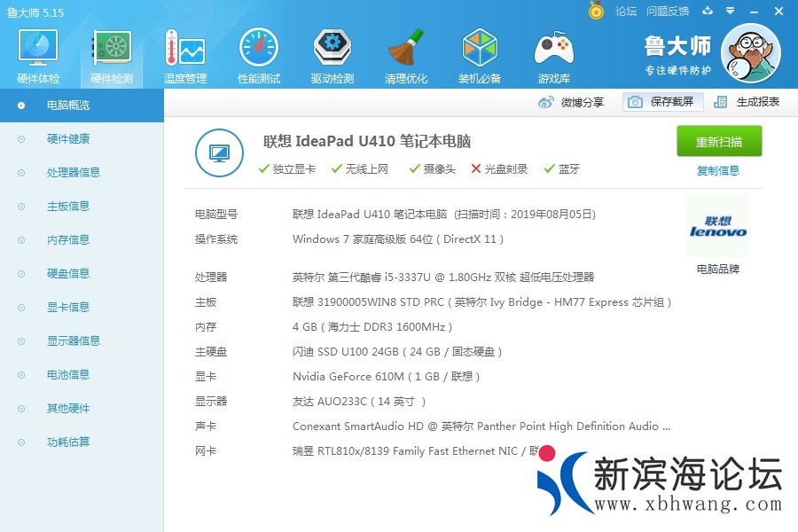This screenshot has width=798, height=532.
Task: Select 显卡信息 in the left sidebar
Action: 68,308
